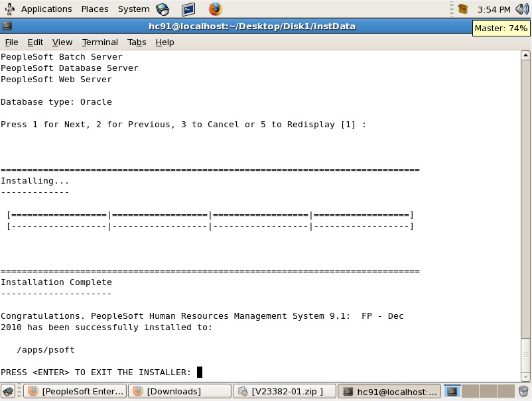This screenshot has height=401, width=532.
Task: Switch to the V23382-01.zip archive window
Action: pos(285,391)
